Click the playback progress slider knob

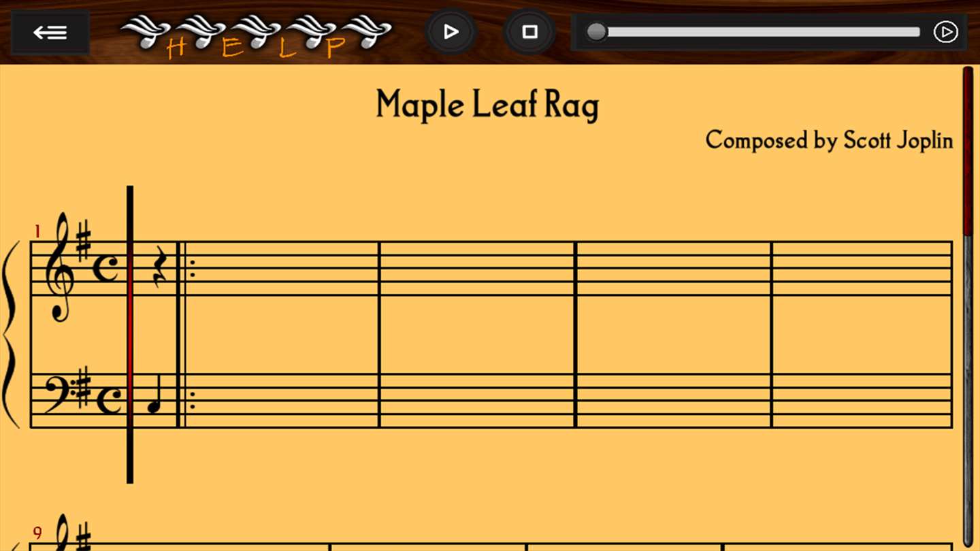pyautogui.click(x=597, y=32)
